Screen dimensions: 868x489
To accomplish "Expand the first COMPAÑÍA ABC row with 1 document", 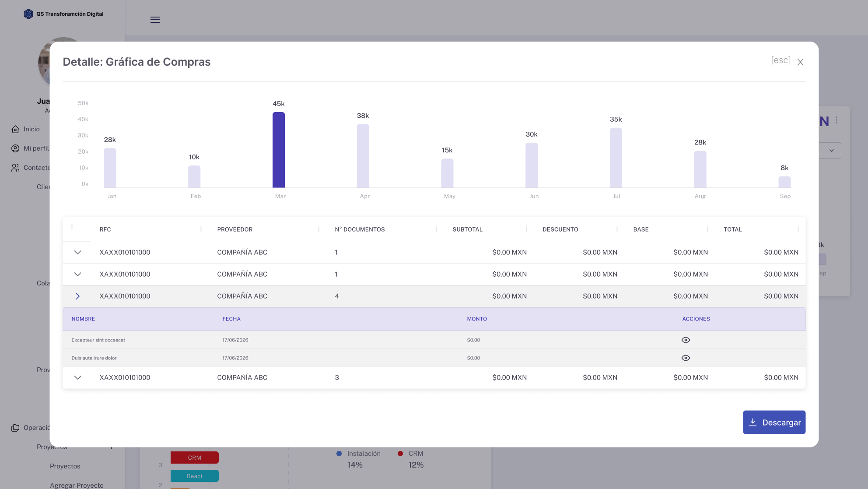I will click(x=77, y=253).
